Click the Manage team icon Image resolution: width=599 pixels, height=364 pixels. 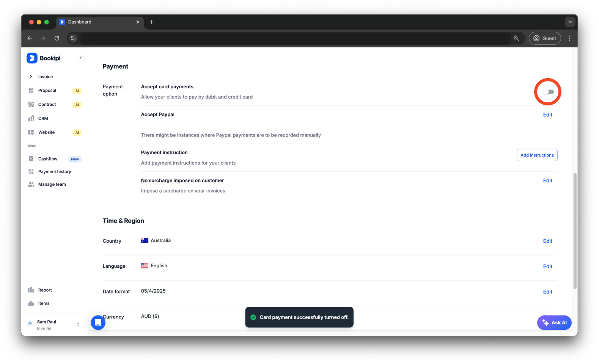click(31, 184)
